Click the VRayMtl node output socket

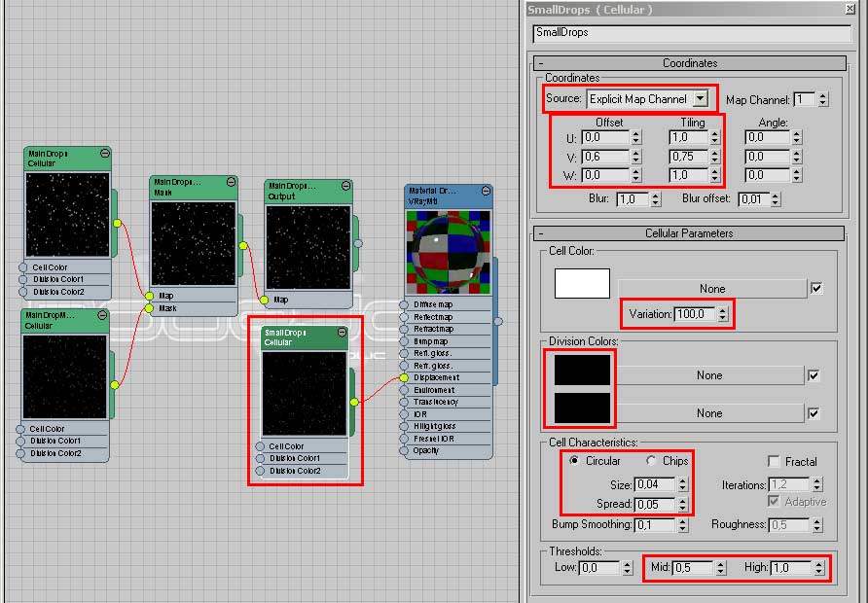(498, 320)
